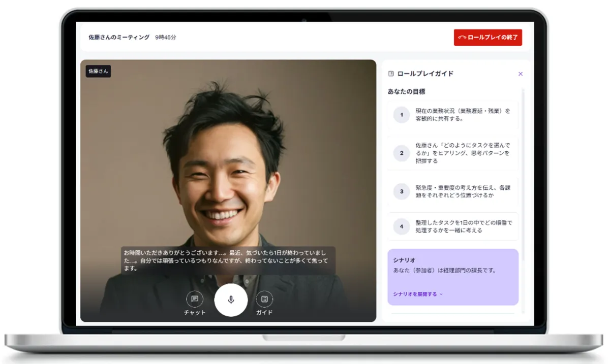Click the 9時45分 meeting time label

166,37
